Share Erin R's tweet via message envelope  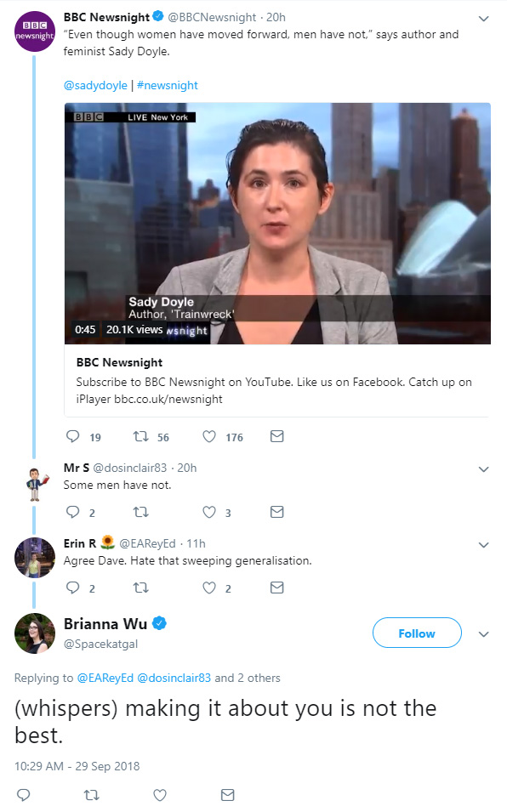277,588
